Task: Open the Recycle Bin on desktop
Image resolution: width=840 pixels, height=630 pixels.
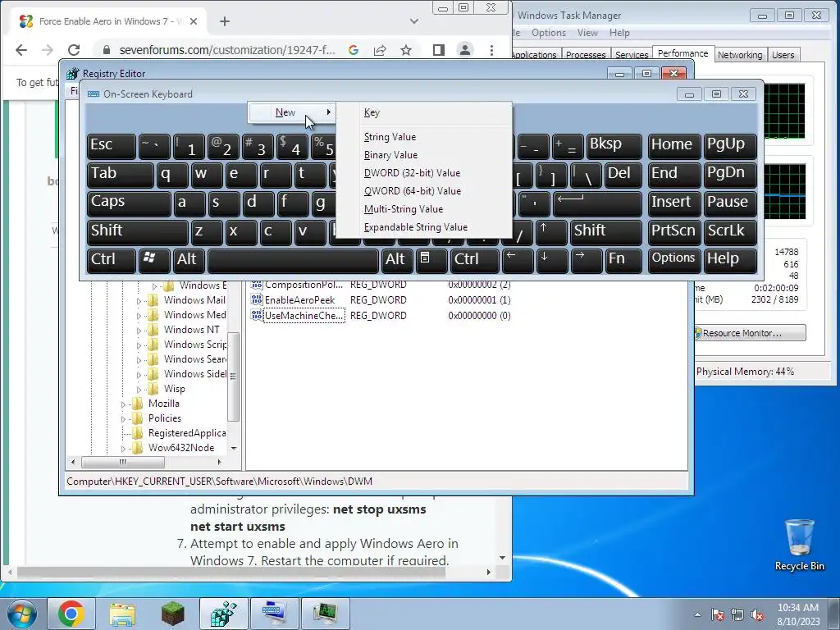Action: point(799,545)
